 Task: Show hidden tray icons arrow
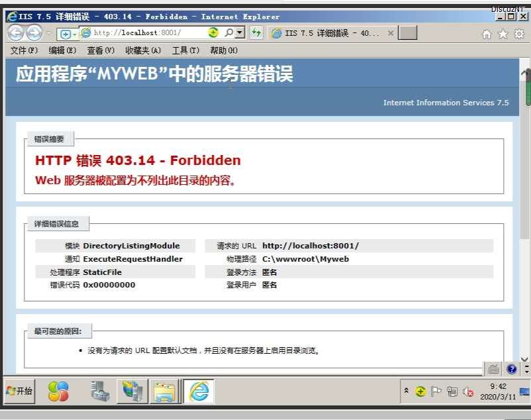click(406, 391)
